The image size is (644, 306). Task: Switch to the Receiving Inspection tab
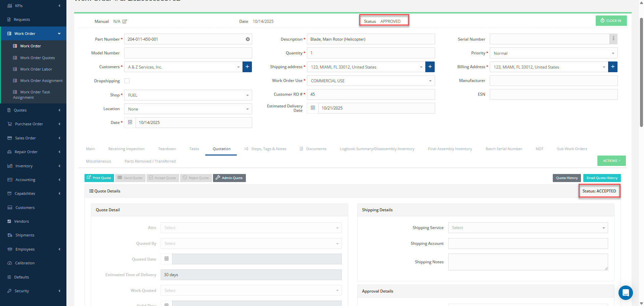point(126,149)
